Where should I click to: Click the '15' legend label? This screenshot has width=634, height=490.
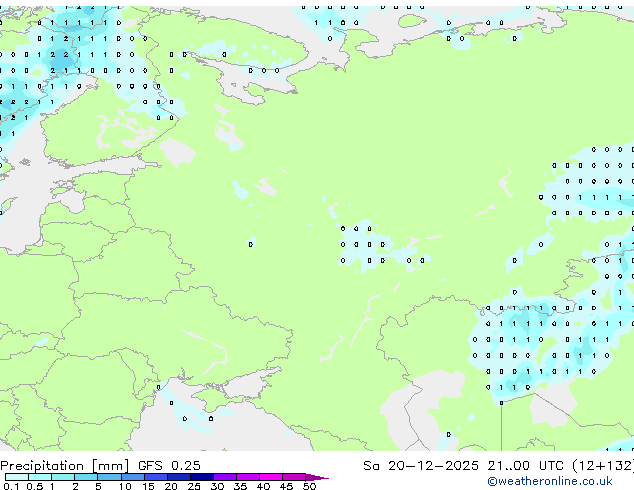tap(148, 486)
